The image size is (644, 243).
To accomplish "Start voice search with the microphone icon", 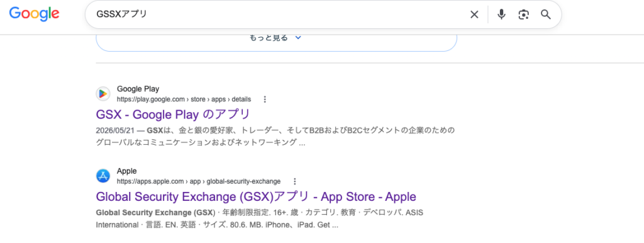I will click(501, 14).
